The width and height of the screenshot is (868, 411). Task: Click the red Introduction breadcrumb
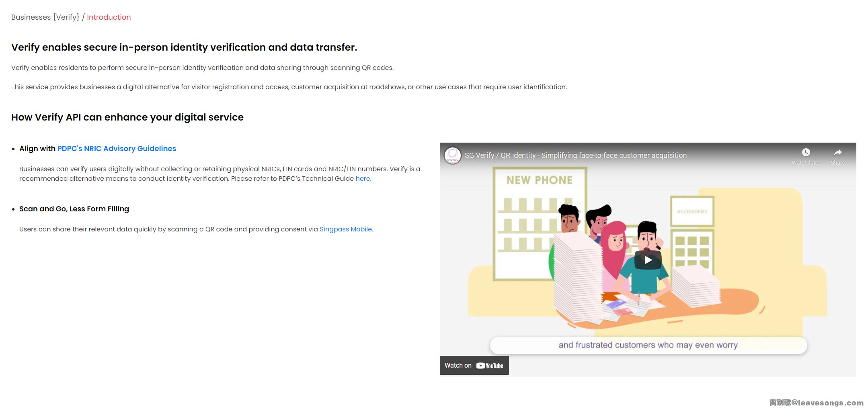[x=109, y=17]
